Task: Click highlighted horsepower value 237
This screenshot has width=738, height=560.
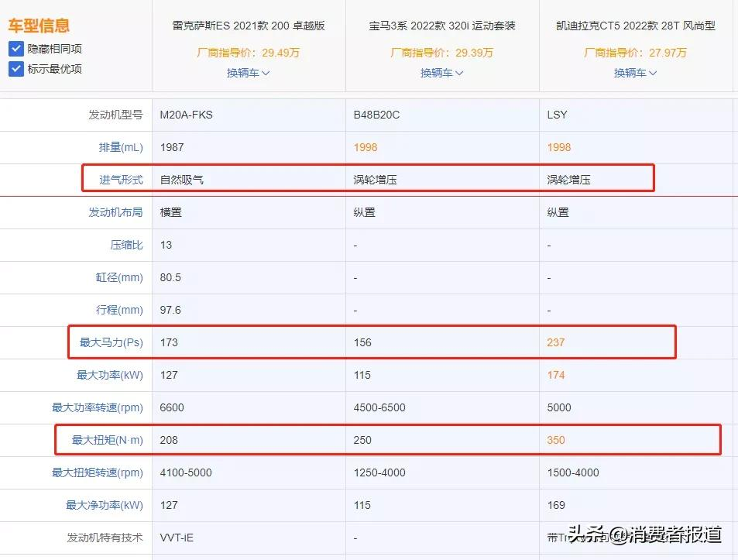Action: coord(556,342)
